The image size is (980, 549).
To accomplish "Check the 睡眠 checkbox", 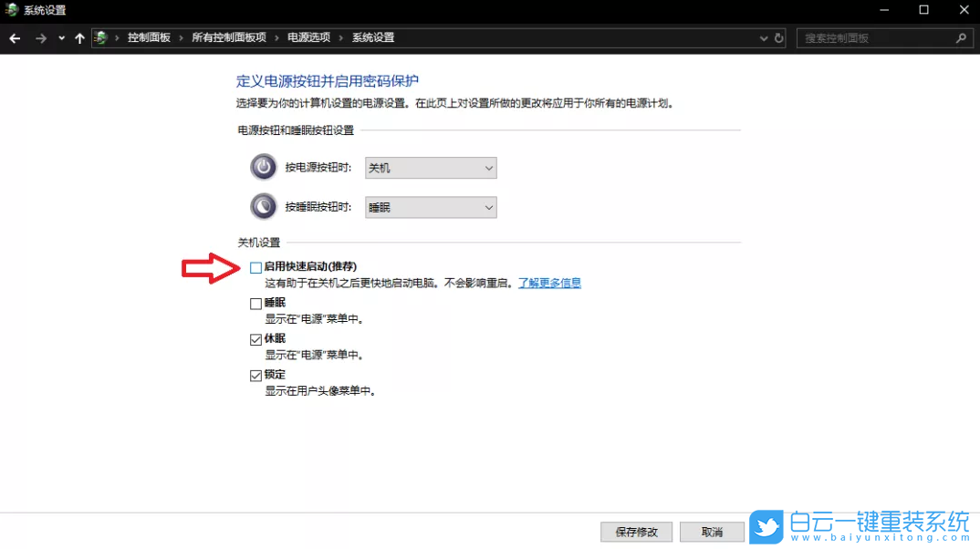I will click(256, 304).
